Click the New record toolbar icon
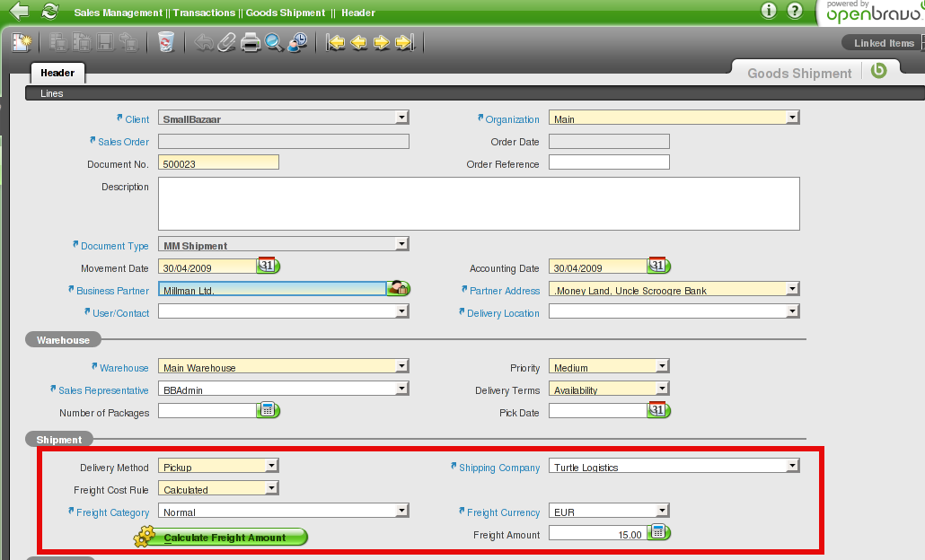925x560 pixels. point(22,42)
